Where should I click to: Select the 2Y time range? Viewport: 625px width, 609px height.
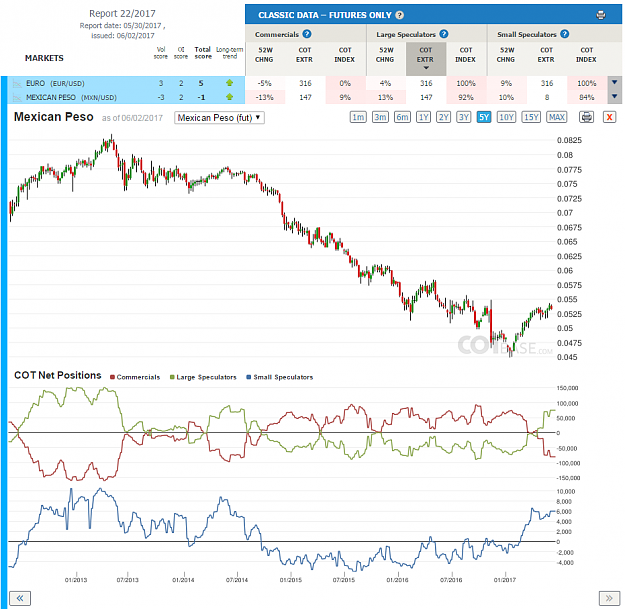click(x=444, y=117)
